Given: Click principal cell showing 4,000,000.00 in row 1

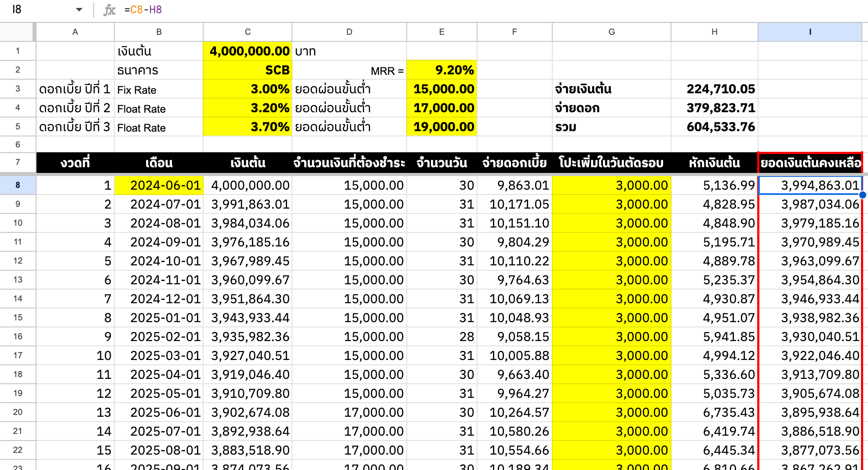Looking at the screenshot, I should coord(248,51).
